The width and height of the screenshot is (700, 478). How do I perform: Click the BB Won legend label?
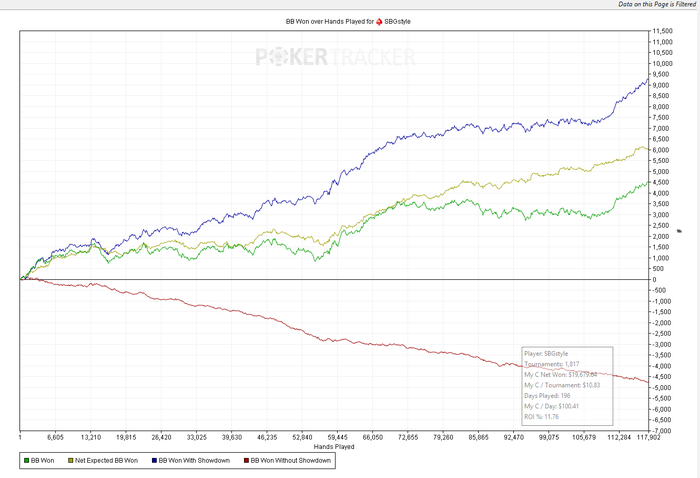click(42, 460)
